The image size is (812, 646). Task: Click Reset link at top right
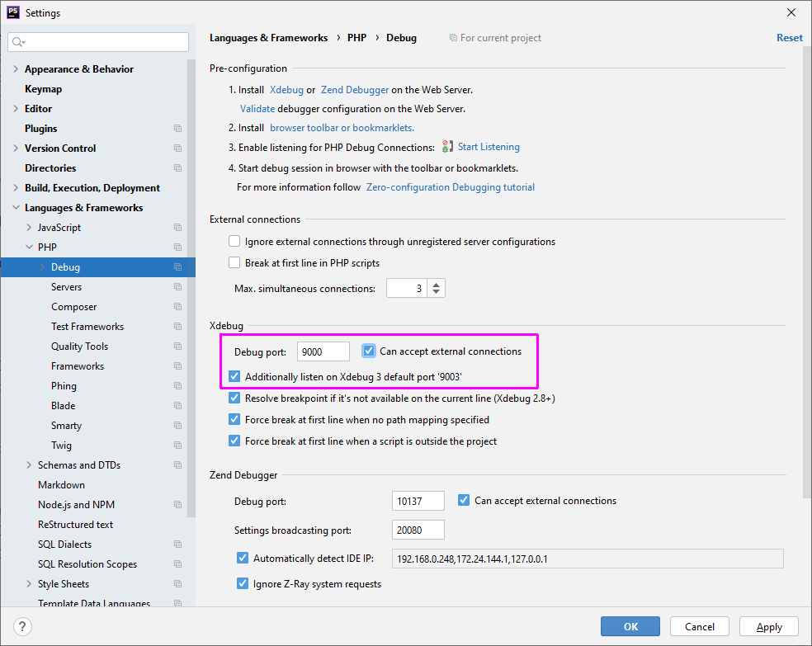coord(790,38)
